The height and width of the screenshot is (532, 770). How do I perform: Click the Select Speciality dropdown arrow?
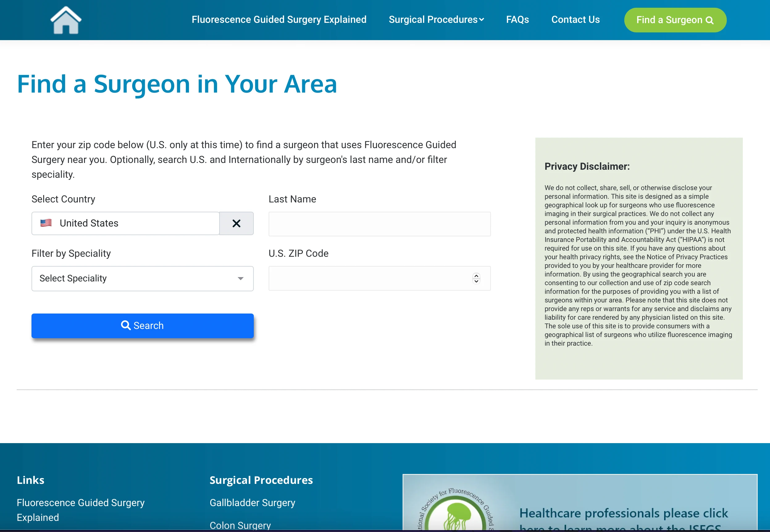241,278
